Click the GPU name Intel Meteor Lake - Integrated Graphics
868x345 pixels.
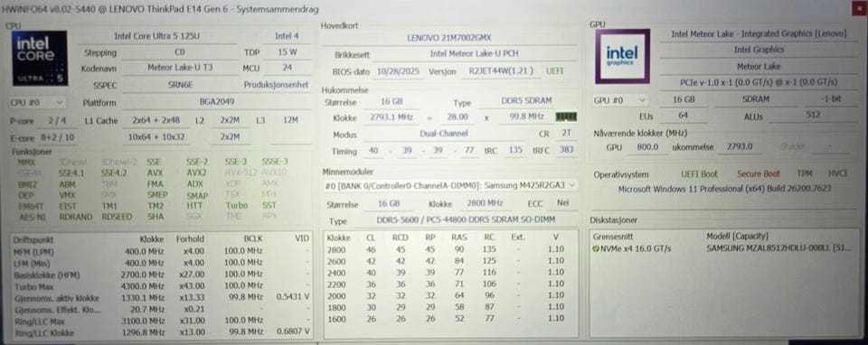[x=759, y=33]
